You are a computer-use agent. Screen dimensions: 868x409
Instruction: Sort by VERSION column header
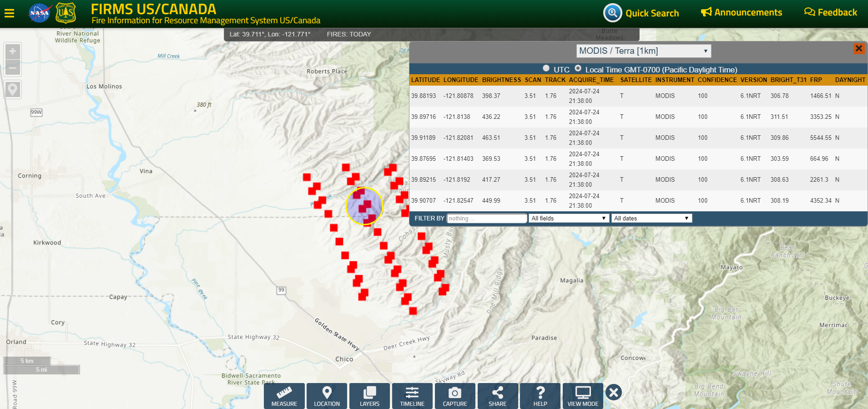753,80
